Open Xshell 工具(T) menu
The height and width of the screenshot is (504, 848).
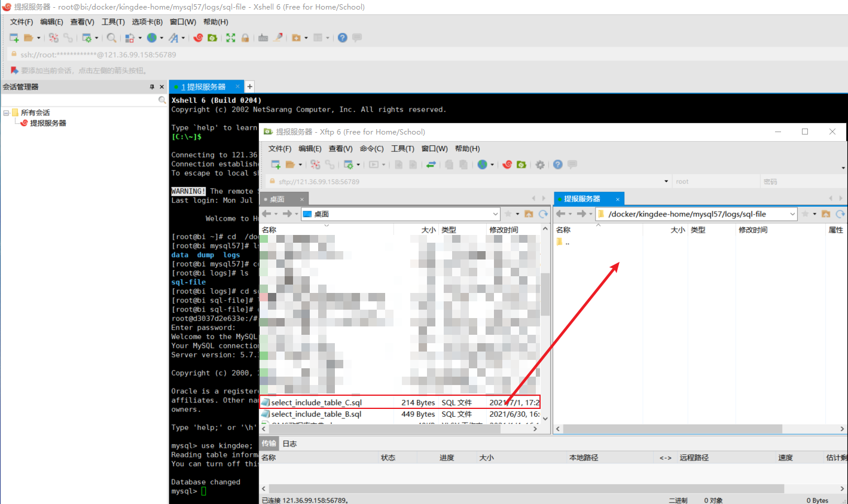[113, 22]
